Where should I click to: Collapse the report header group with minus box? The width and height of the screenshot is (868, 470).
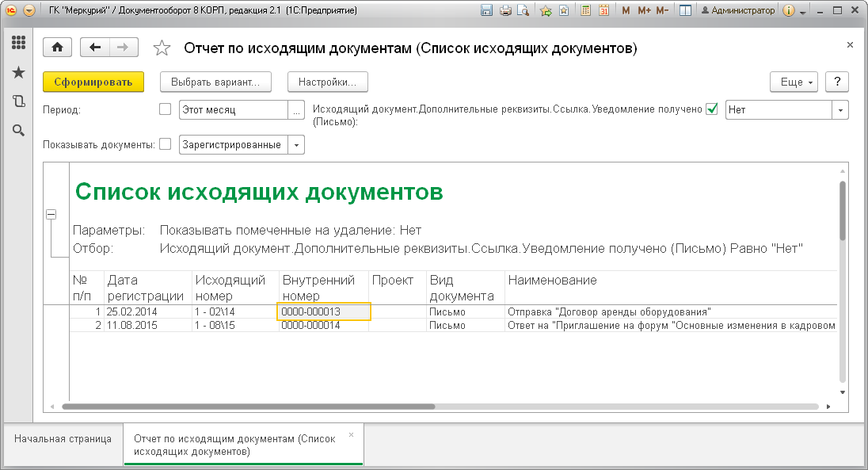[x=51, y=214]
